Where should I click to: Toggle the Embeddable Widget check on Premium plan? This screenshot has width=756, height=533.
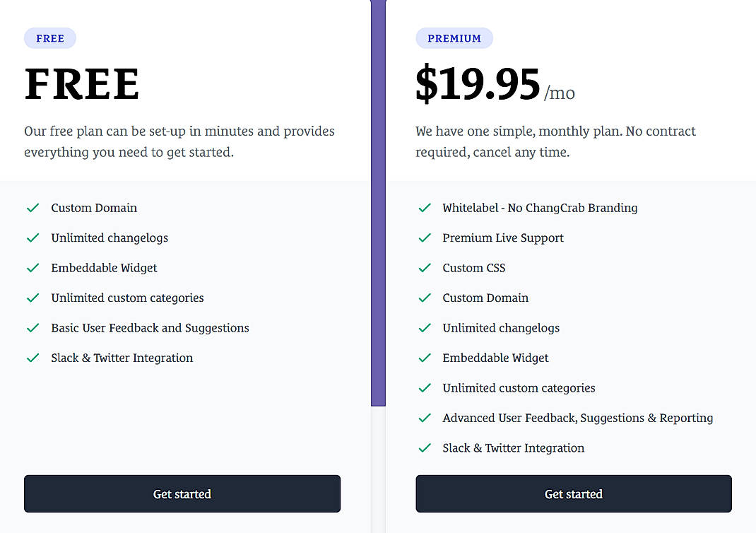[424, 358]
